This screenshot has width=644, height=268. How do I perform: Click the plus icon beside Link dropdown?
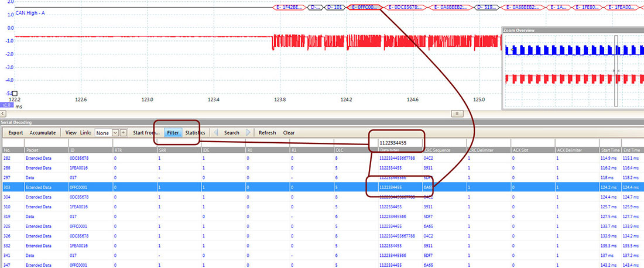[x=123, y=133]
